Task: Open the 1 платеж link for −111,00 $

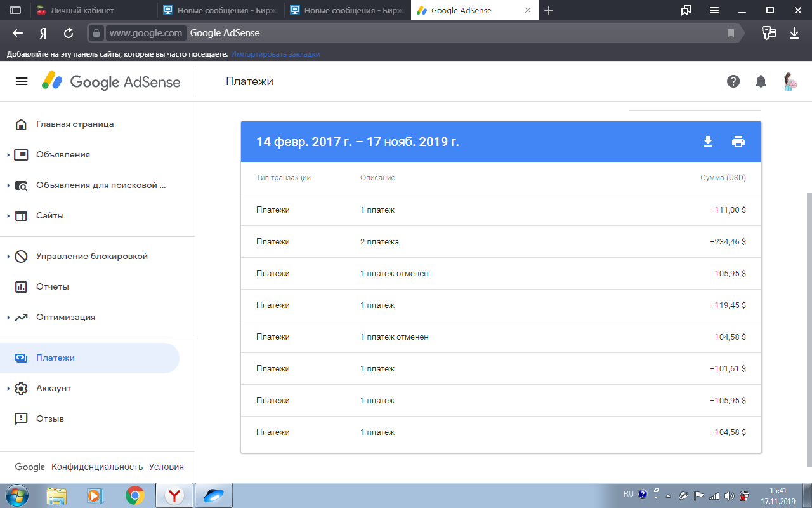Action: (x=377, y=210)
